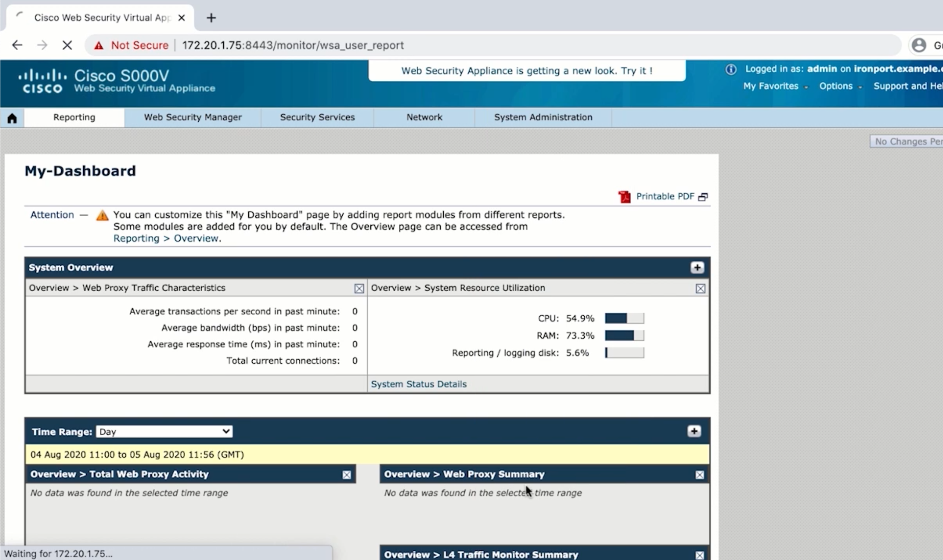Click the CPU usage bar
The image size is (943, 560).
624,318
